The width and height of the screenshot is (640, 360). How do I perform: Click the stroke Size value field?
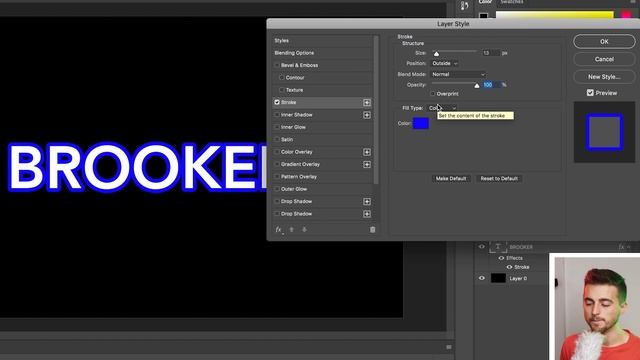coord(491,53)
